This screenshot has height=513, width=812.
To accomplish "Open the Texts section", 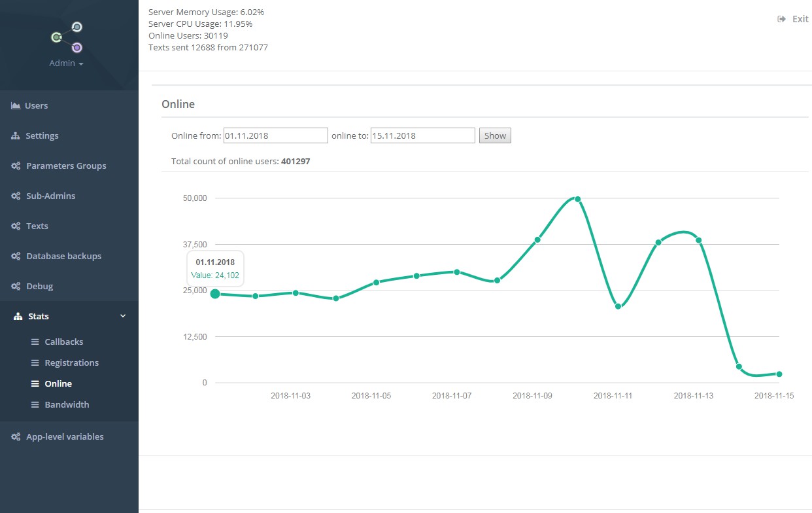I will [37, 226].
